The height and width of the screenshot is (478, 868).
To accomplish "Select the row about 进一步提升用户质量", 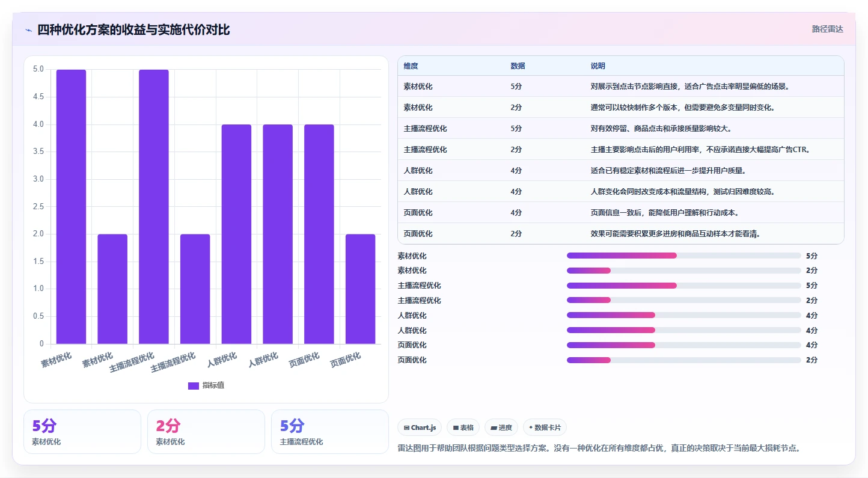I will pos(621,170).
